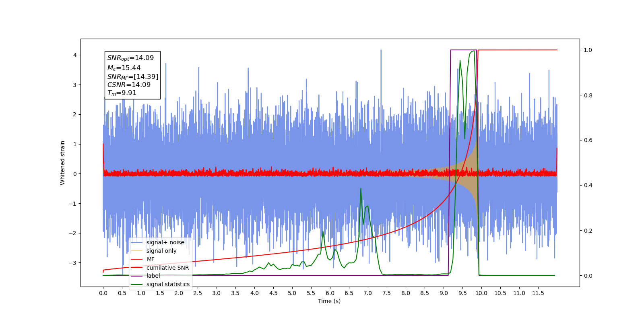Click the 9.5 tick on time axis
Image resolution: width=644 pixels, height=322 pixels.
tap(462, 293)
